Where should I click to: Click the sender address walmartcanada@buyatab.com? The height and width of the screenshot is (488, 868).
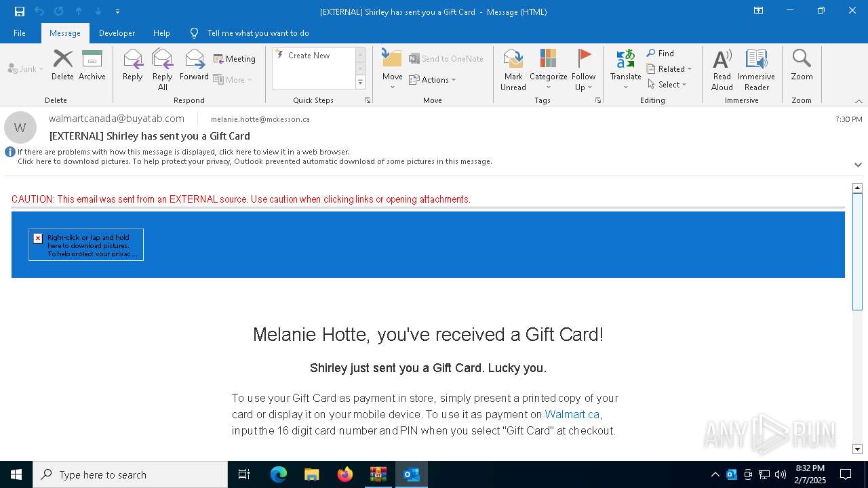(117, 119)
